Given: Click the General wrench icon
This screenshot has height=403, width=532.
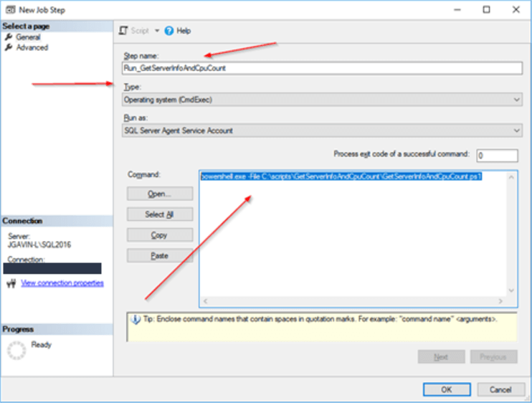Looking at the screenshot, I should pos(9,37).
